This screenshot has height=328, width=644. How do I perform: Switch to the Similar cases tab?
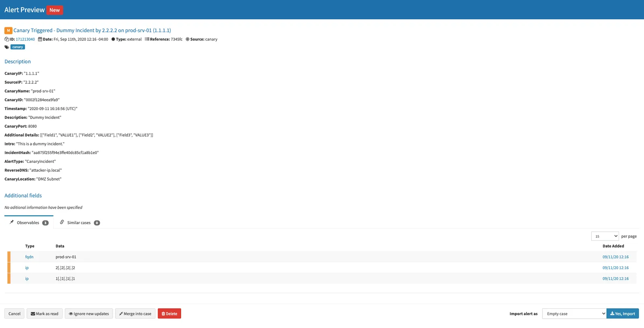click(x=80, y=222)
